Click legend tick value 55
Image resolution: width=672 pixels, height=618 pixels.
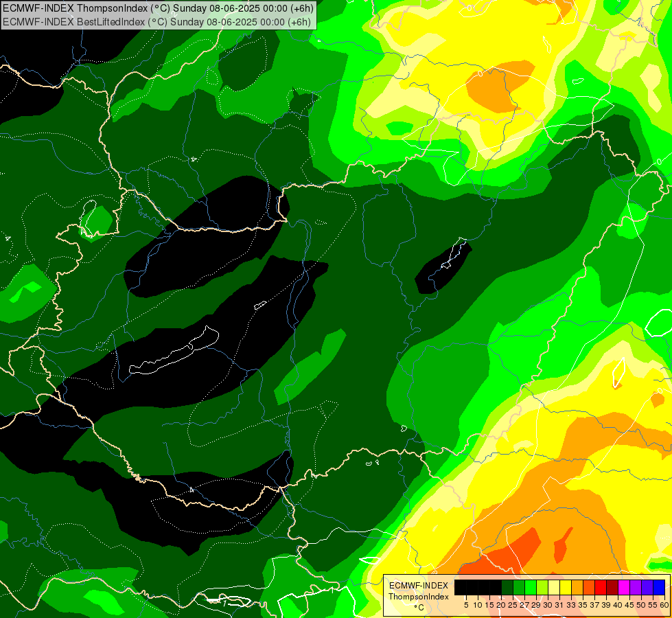tap(653, 605)
